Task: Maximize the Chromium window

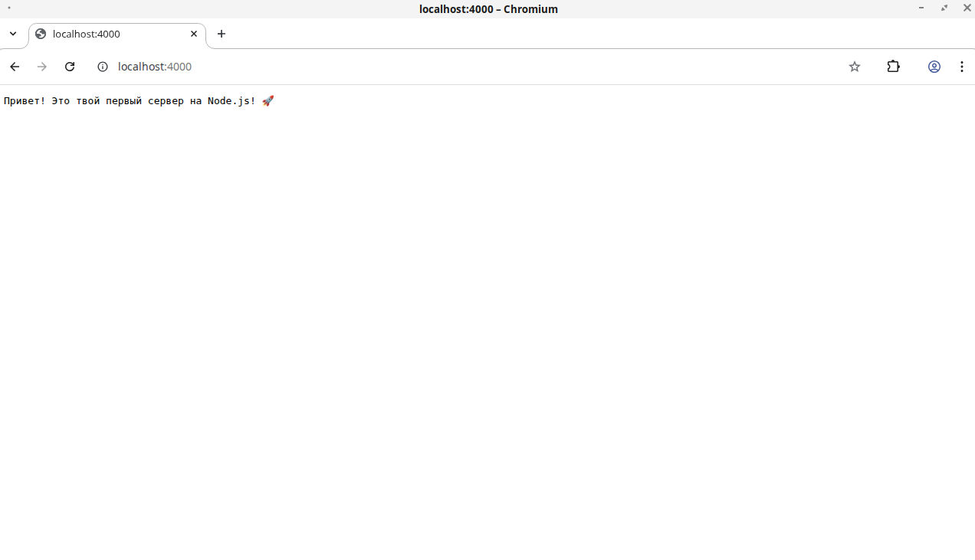Action: tap(944, 8)
